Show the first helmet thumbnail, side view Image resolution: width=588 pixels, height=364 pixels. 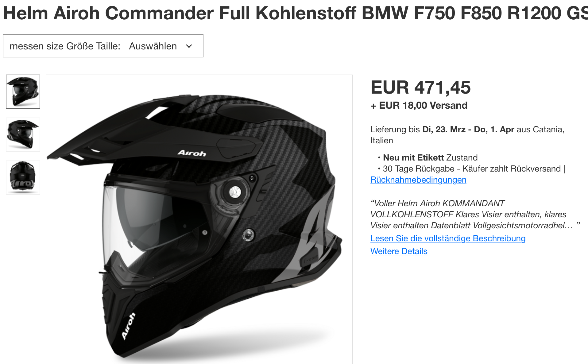pos(23,92)
